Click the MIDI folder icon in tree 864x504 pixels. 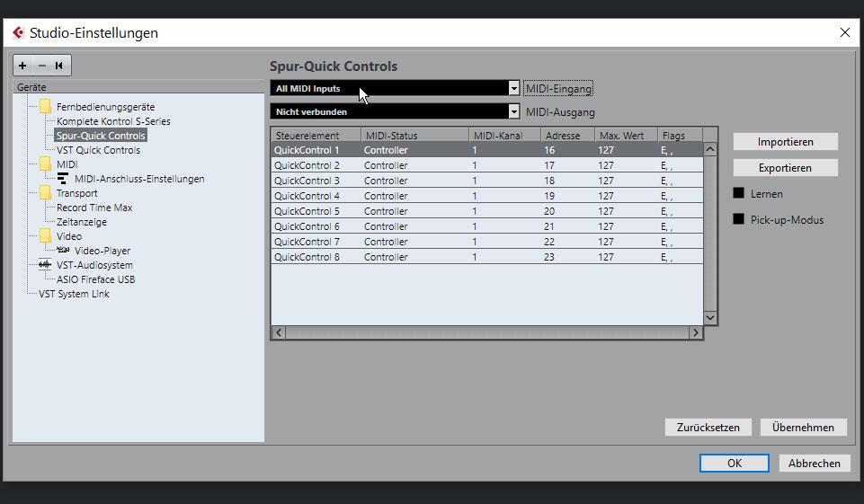45,164
